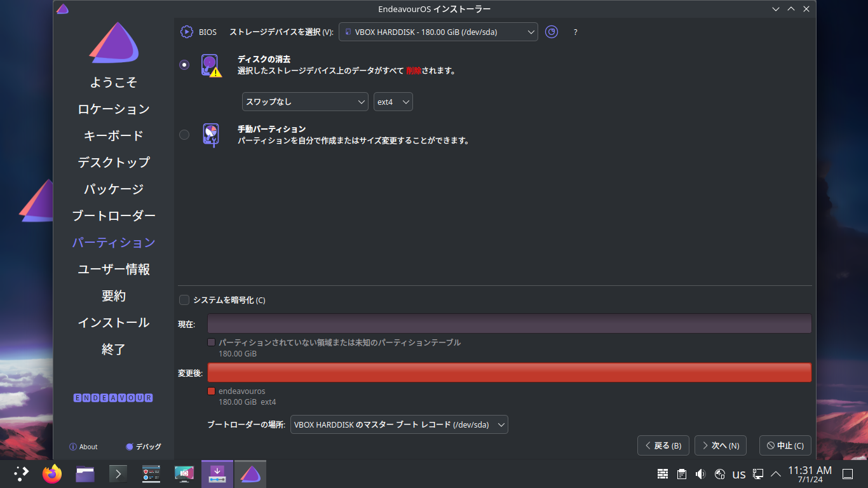868x488 pixels.
Task: Click the red endeavouros legend swatch
Action: (212, 391)
